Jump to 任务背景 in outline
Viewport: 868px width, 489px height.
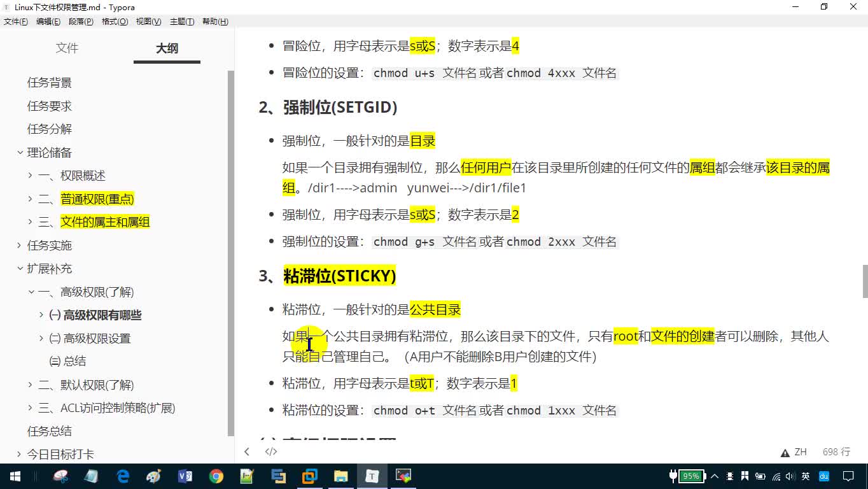coord(50,83)
